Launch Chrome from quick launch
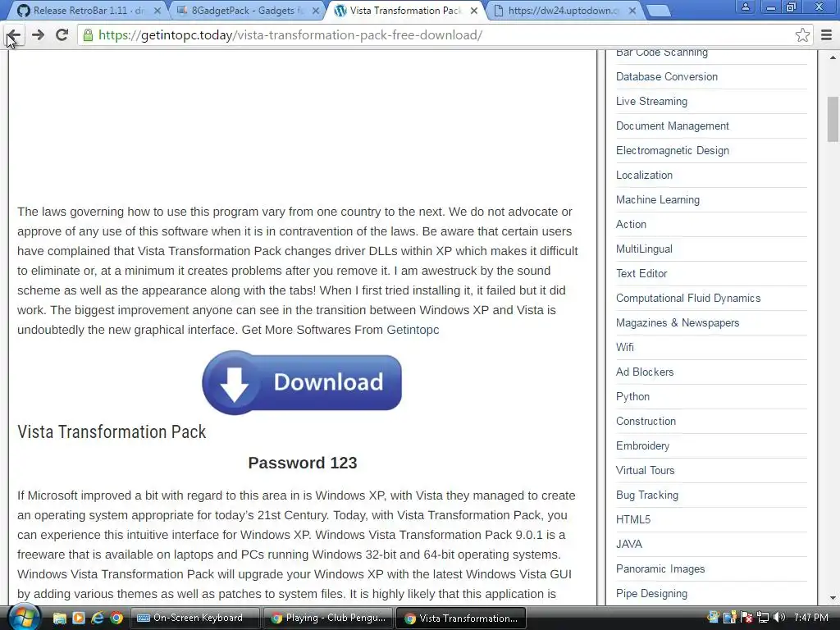Image resolution: width=840 pixels, height=630 pixels. coord(116,619)
